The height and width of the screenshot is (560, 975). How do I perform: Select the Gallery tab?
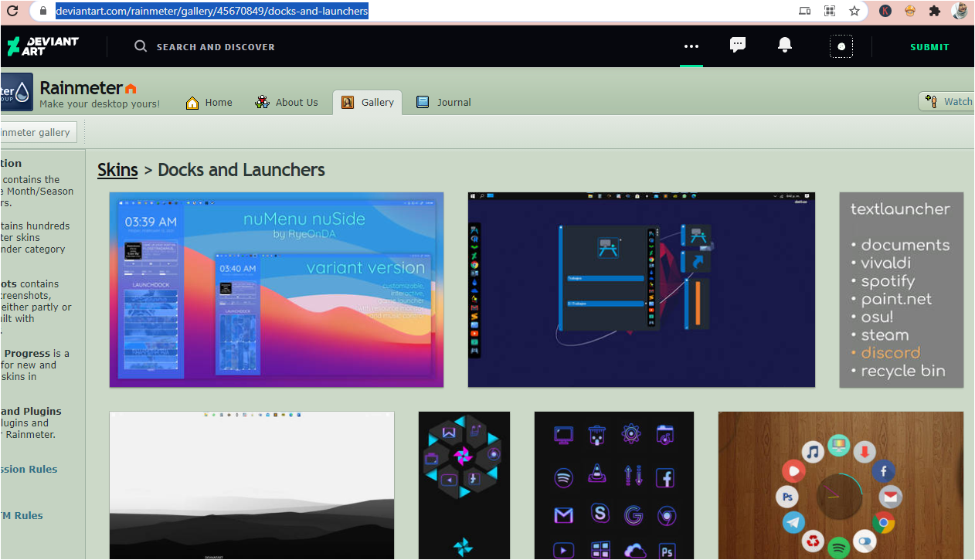coord(368,102)
